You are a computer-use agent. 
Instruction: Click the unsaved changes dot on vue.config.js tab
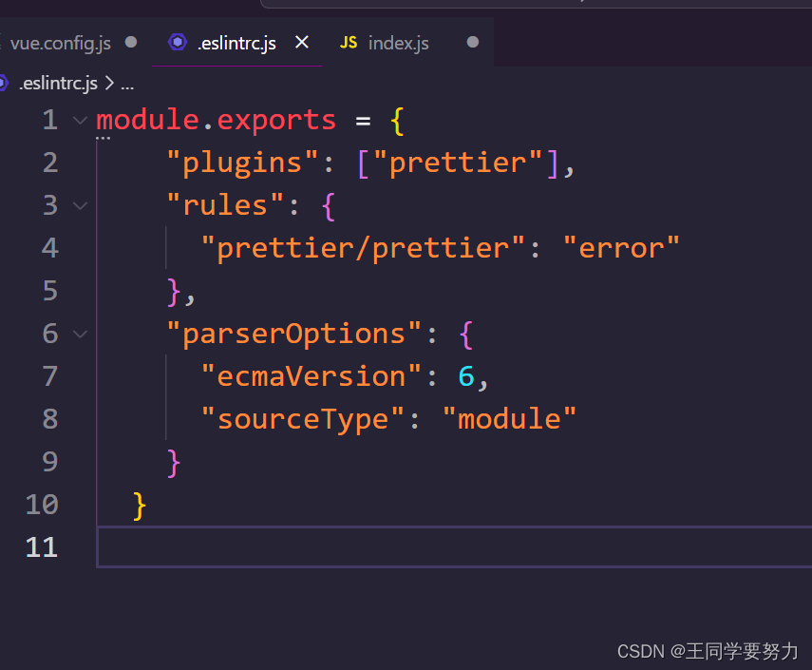point(130,42)
